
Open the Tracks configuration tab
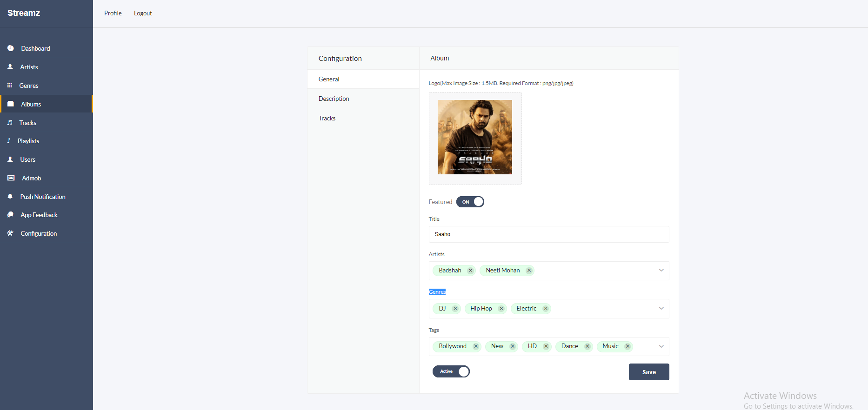click(327, 118)
